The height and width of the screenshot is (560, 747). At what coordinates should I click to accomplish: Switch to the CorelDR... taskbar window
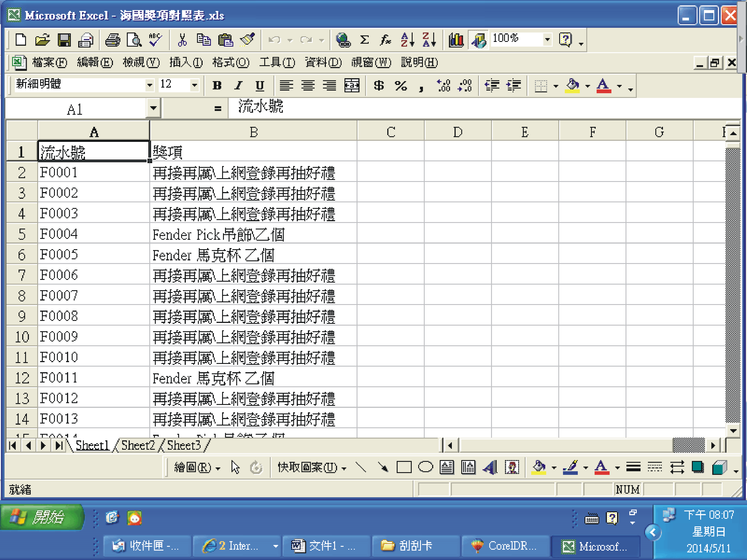(x=506, y=546)
